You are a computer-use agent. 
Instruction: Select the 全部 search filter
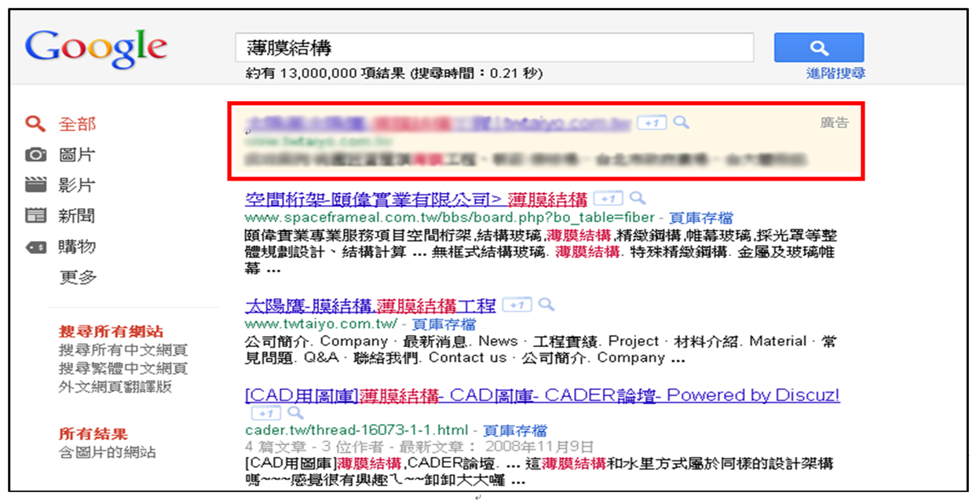(x=77, y=124)
